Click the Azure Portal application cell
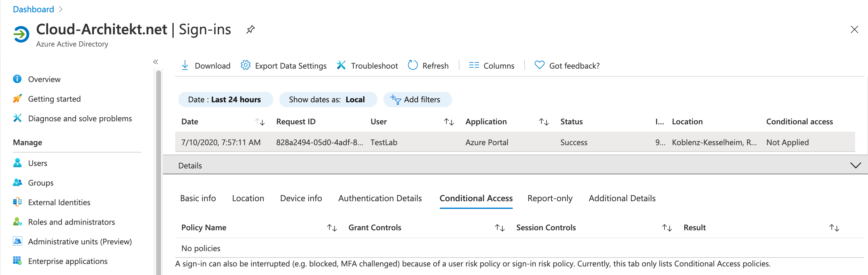The image size is (868, 275). [x=487, y=142]
